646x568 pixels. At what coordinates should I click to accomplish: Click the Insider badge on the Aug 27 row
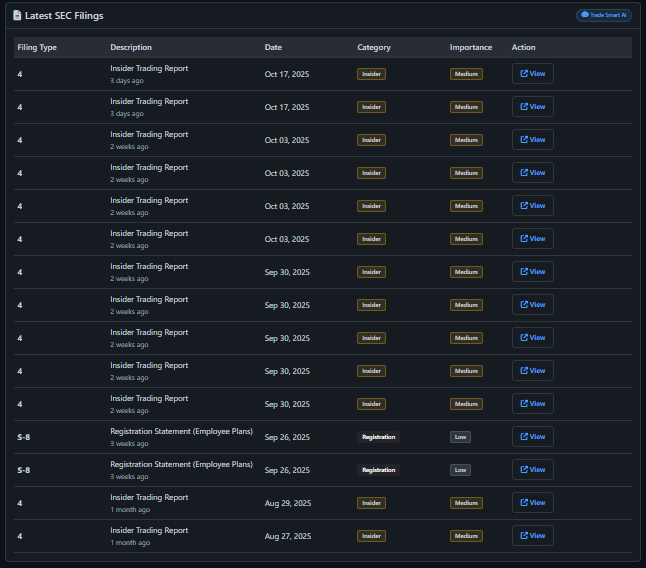pos(371,536)
